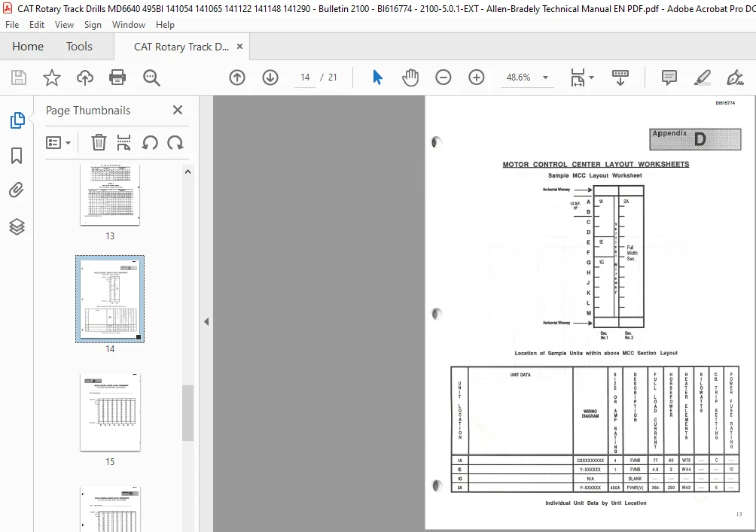Click the Fit page width tool
The width and height of the screenshot is (756, 532).
pyautogui.click(x=578, y=78)
